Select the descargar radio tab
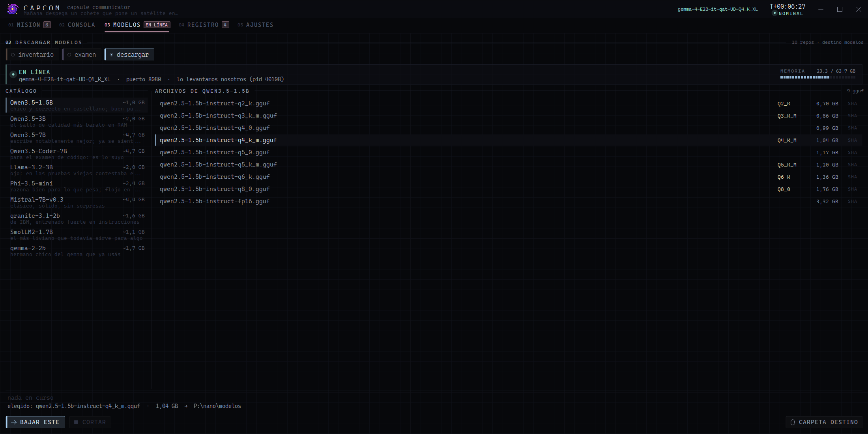868x434 pixels. pos(129,54)
